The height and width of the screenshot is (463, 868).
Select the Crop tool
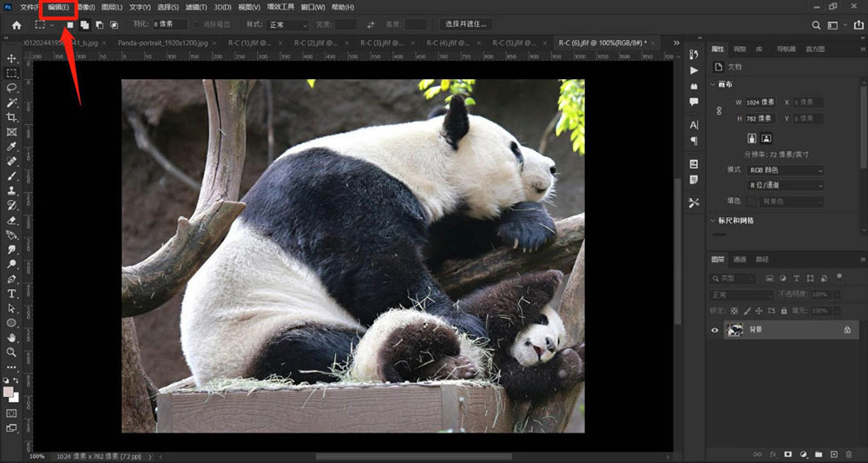point(12,117)
